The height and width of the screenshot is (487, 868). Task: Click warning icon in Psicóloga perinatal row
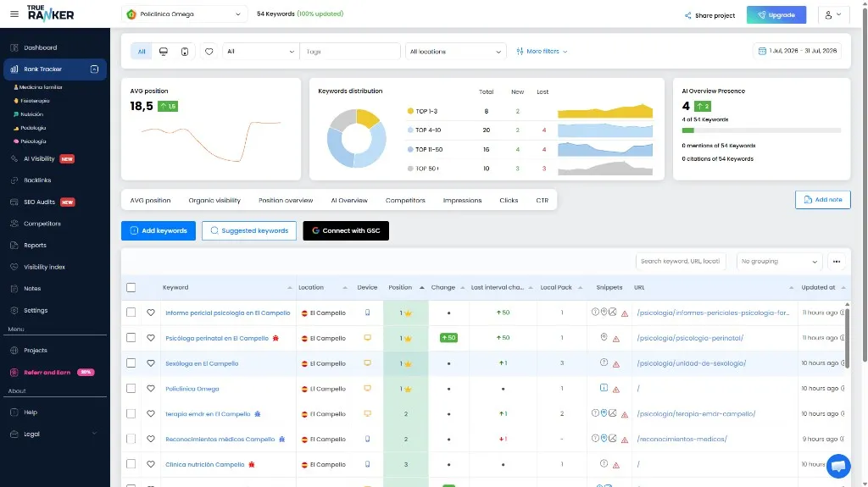point(616,339)
